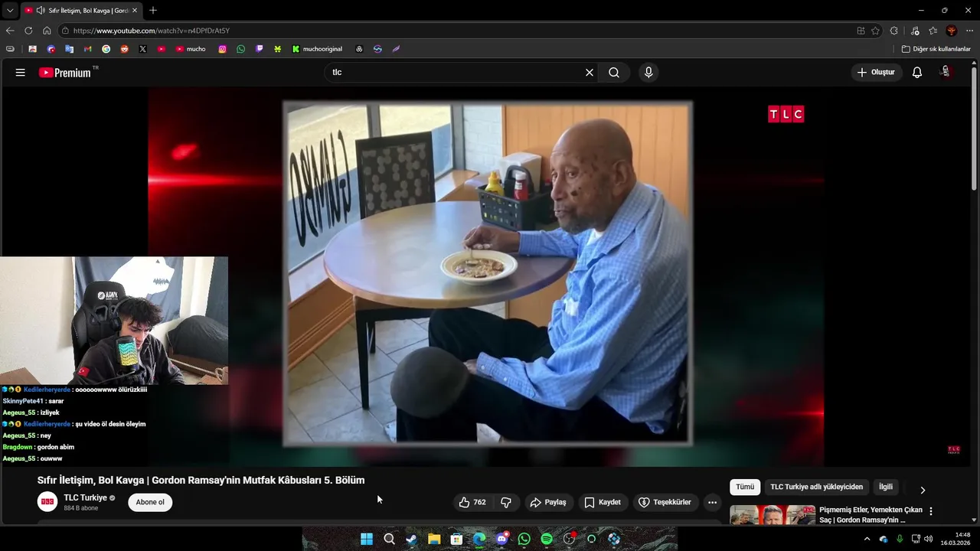
Task: Share the video via Paylaş
Action: coord(548,502)
